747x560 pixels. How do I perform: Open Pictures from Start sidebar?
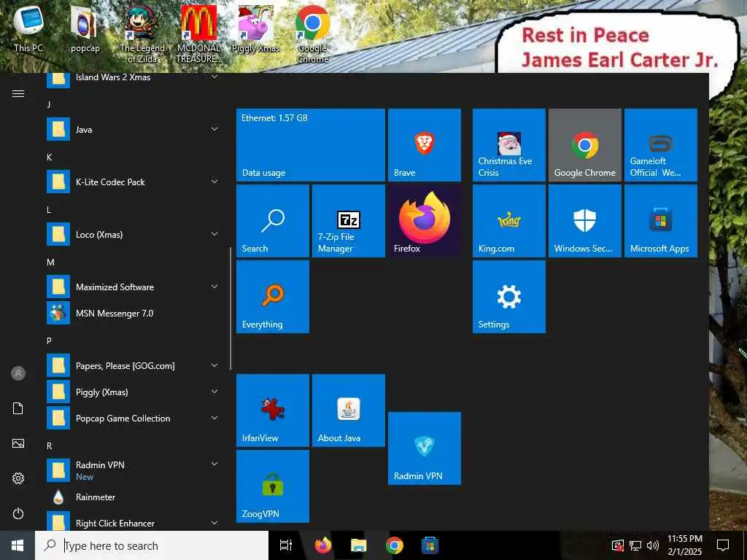click(18, 443)
